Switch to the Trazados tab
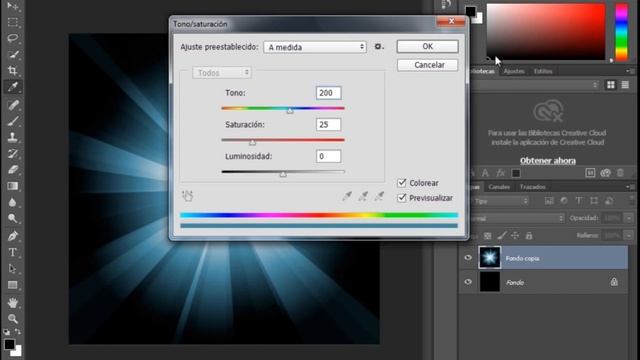 [533, 187]
